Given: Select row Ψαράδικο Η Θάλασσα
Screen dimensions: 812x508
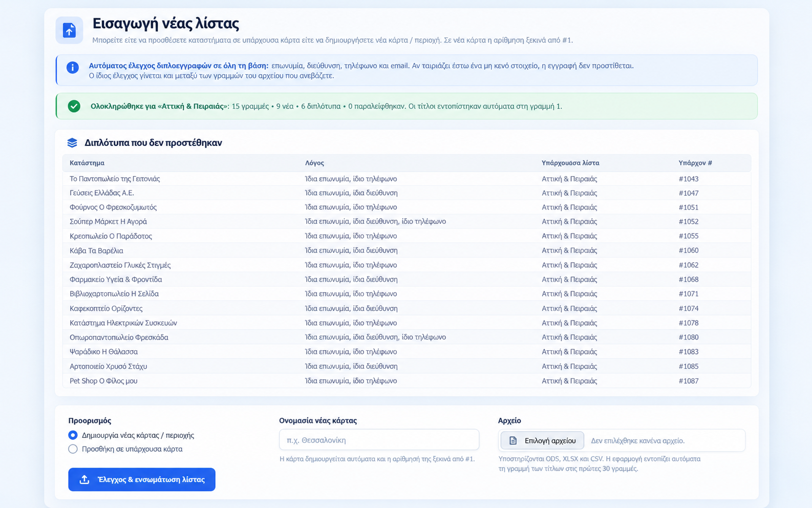Looking at the screenshot, I should (407, 352).
